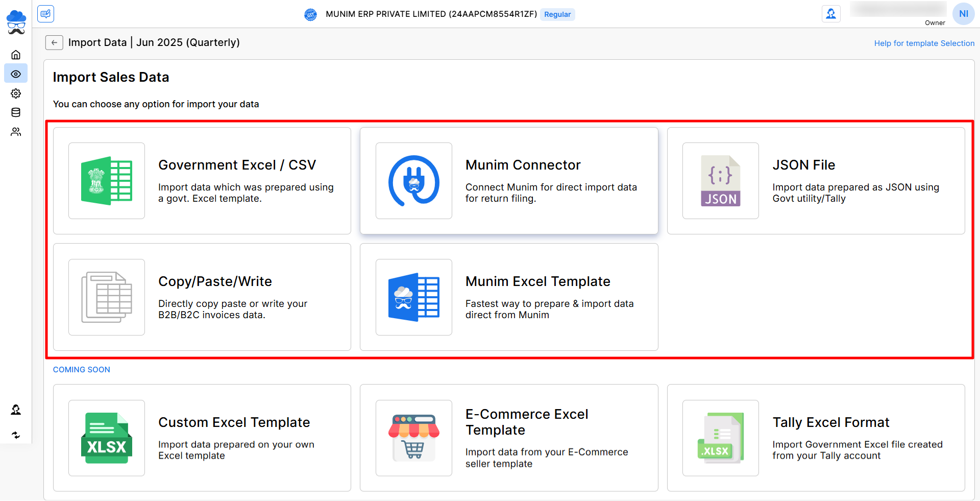980x501 pixels.
Task: Click the screen edit icon at top left
Action: [x=46, y=14]
